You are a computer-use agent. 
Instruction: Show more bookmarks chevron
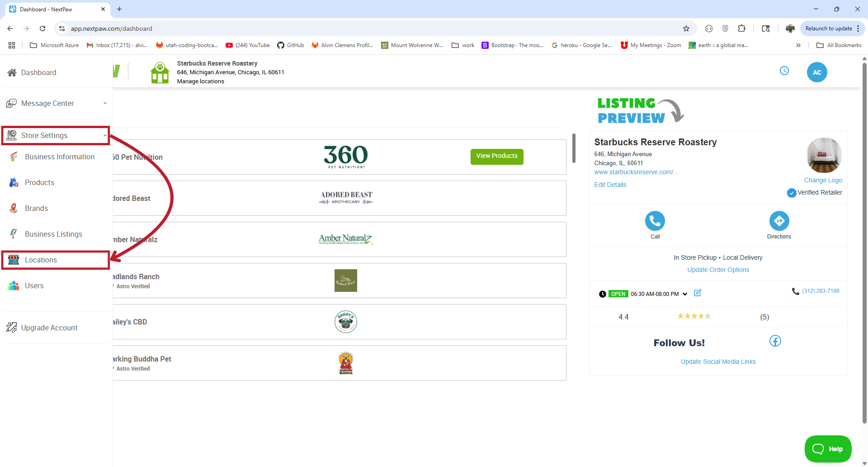coord(798,45)
